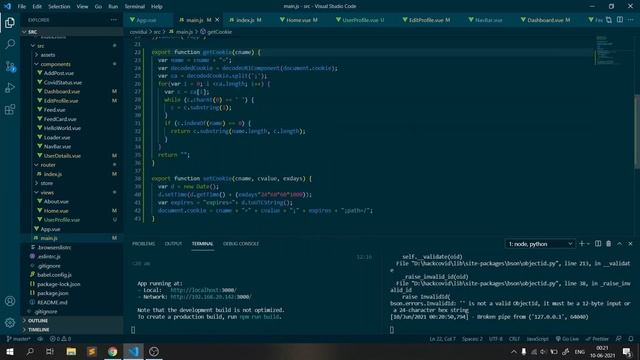640x360 pixels.
Task: Open the Source Control view
Action: click(10, 66)
